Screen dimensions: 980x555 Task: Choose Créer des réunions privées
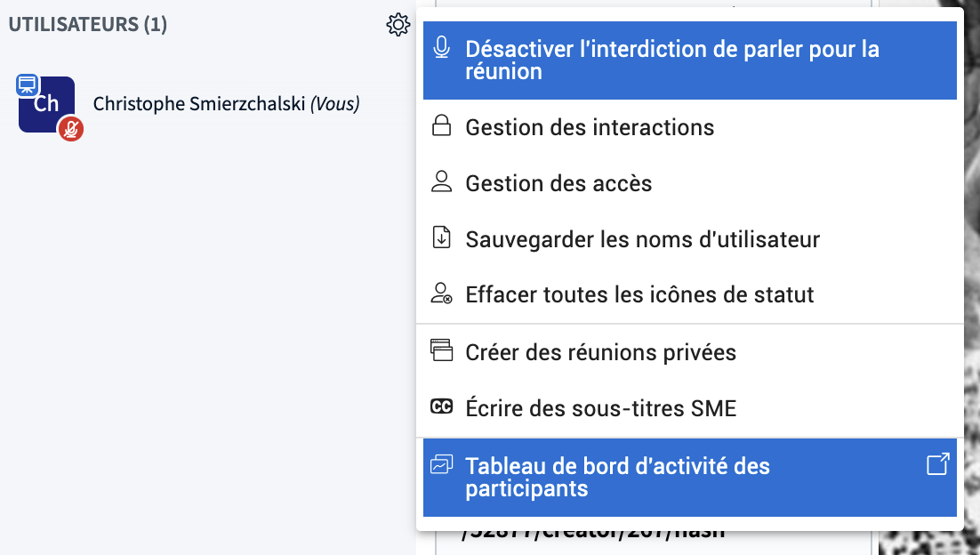click(689, 352)
